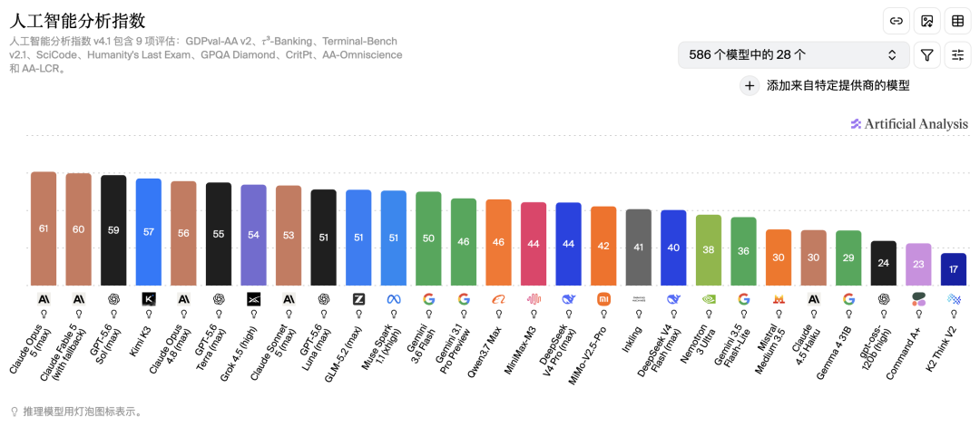
Task: Click the Command A+ purple bar
Action: point(918,264)
